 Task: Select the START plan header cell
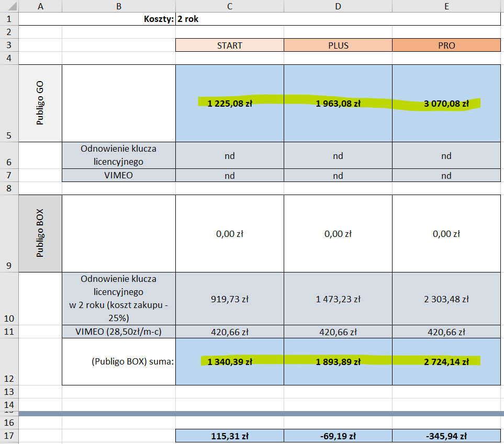[x=230, y=45]
